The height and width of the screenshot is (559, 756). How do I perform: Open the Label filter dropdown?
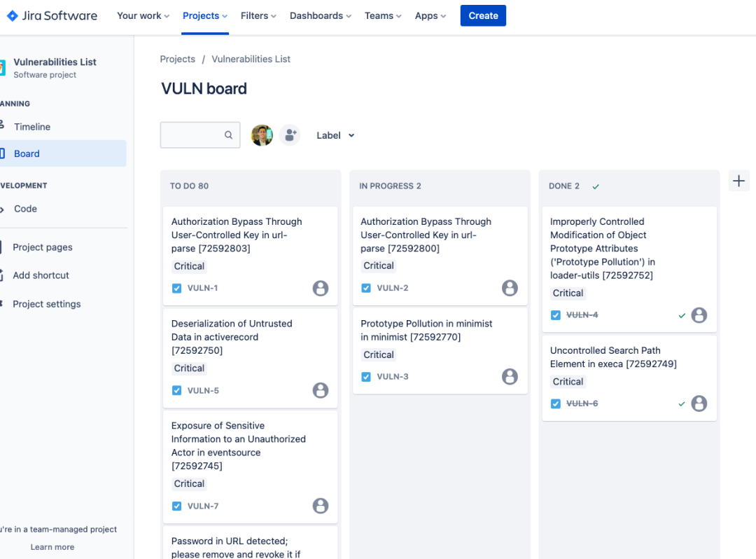point(335,134)
